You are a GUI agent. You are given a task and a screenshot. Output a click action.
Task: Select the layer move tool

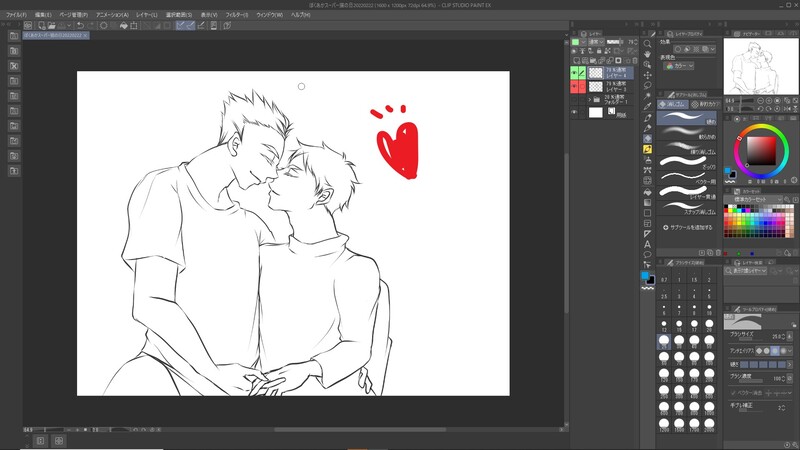pos(648,75)
